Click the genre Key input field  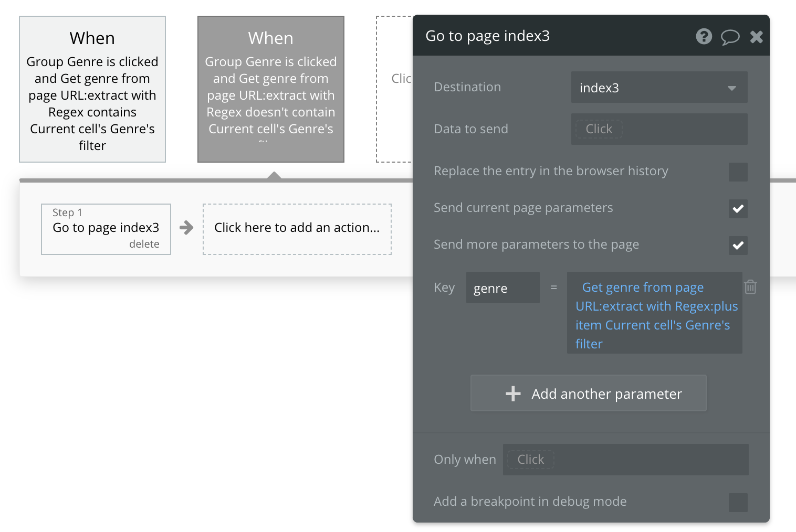tap(502, 288)
